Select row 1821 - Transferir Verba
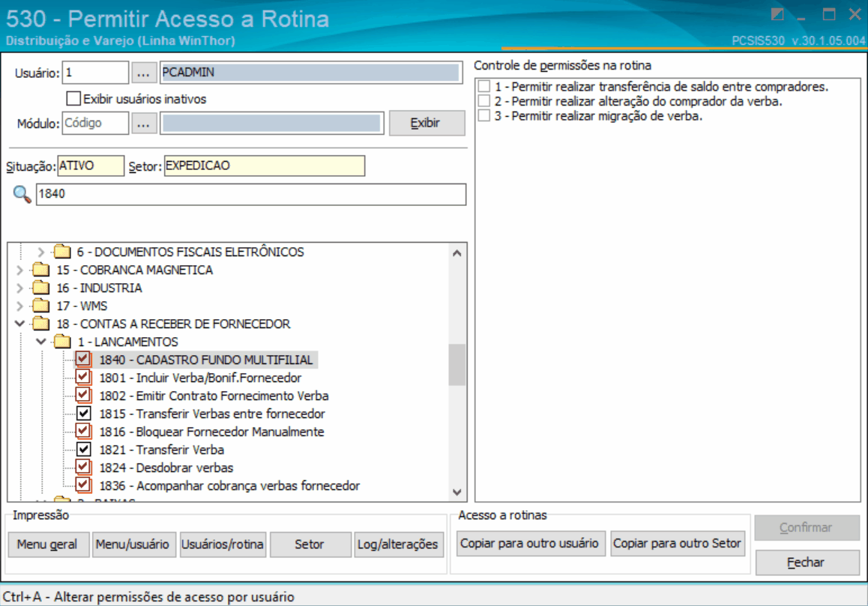Screen dimensions: 868x606 click(x=162, y=449)
